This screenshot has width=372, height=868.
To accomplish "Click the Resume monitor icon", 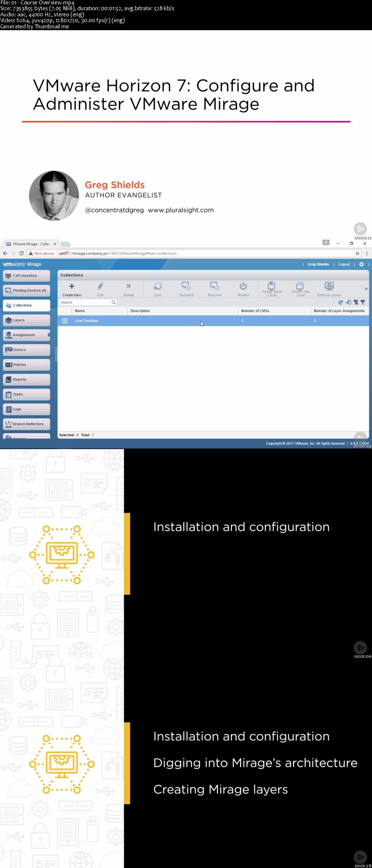I will (215, 286).
